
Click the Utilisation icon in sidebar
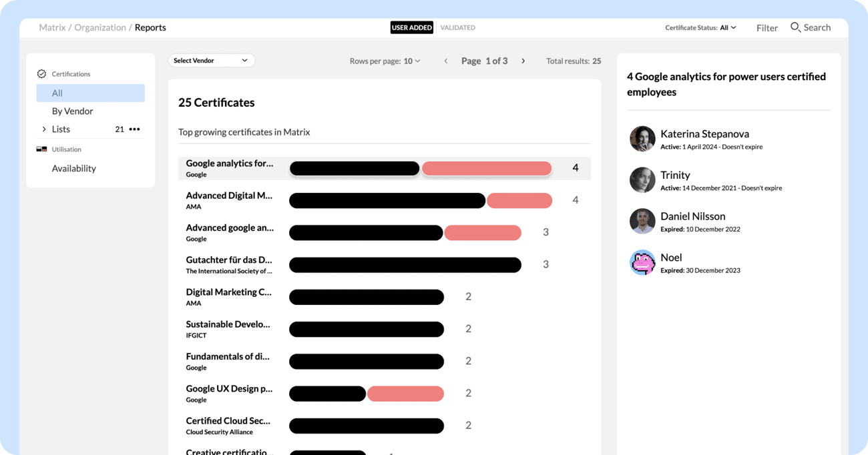41,149
